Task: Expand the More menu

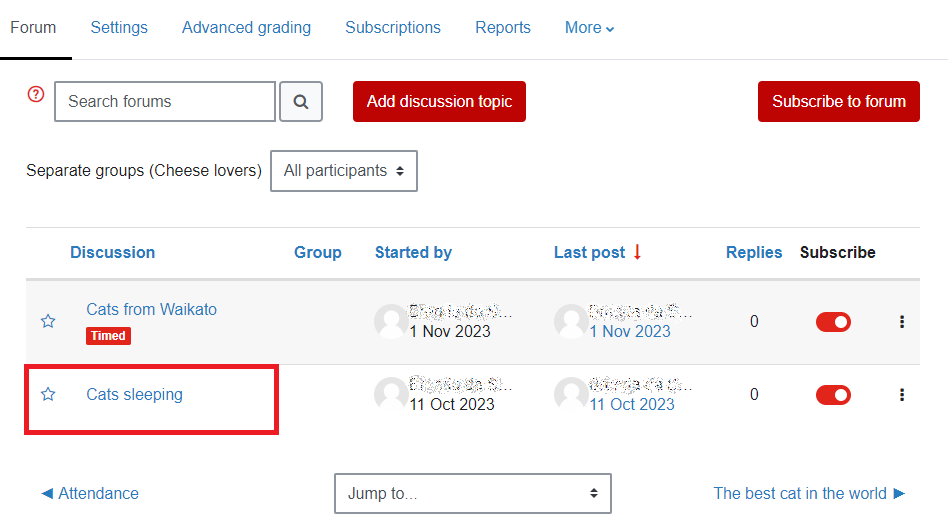Action: tap(589, 28)
